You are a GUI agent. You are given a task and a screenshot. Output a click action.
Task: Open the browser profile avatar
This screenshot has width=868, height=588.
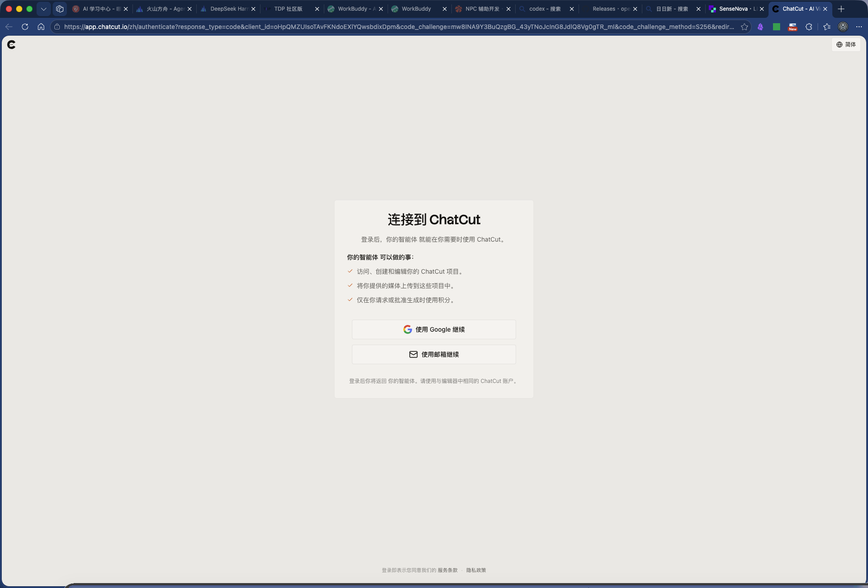843,27
